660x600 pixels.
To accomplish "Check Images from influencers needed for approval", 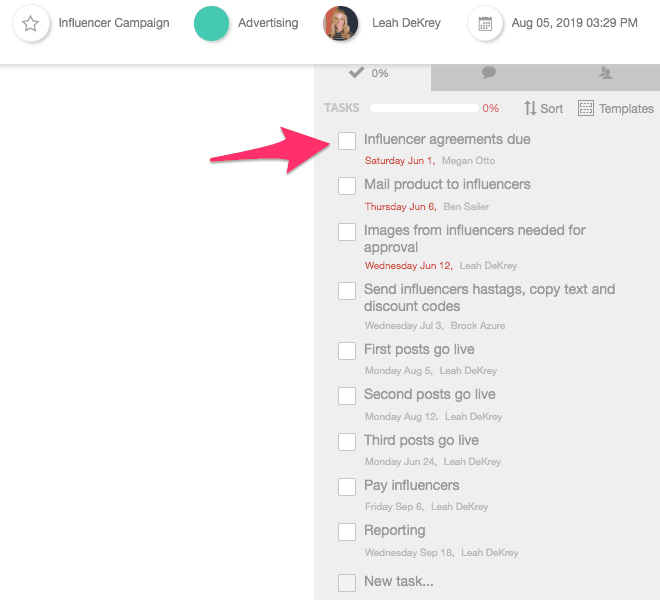I will (347, 232).
